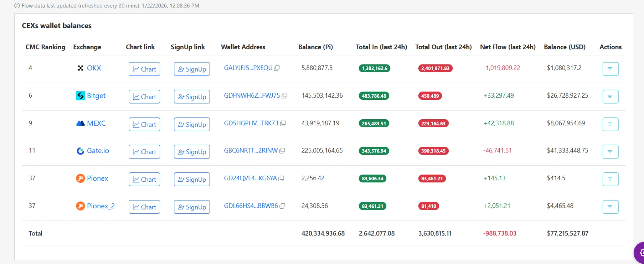The height and width of the screenshot is (264, 644).
Task: Copy the OKX wallet address icon
Action: point(277,68)
